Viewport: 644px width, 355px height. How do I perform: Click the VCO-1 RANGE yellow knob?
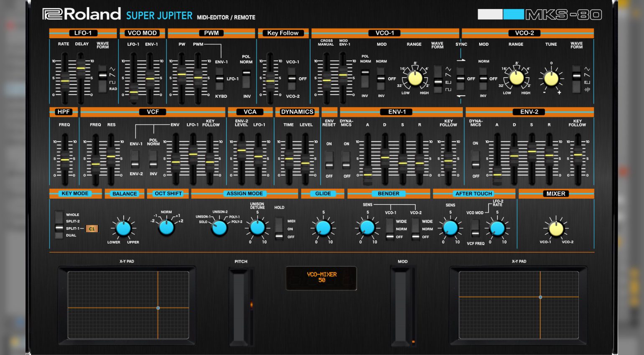pos(415,78)
